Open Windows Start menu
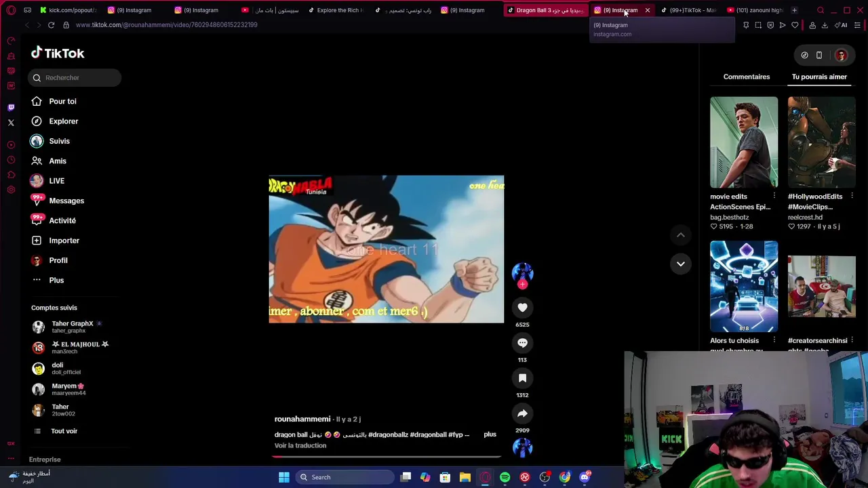The image size is (868, 488). (284, 477)
